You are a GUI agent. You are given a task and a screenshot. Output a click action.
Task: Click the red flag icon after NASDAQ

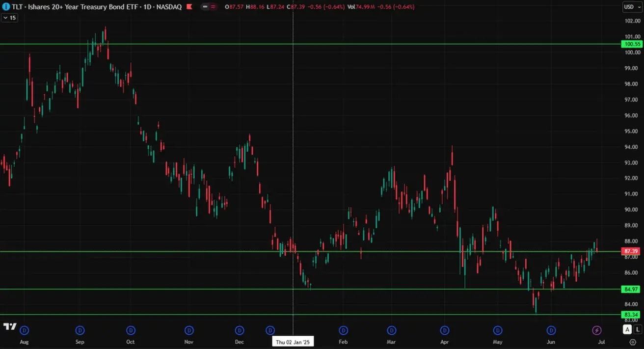pos(189,7)
